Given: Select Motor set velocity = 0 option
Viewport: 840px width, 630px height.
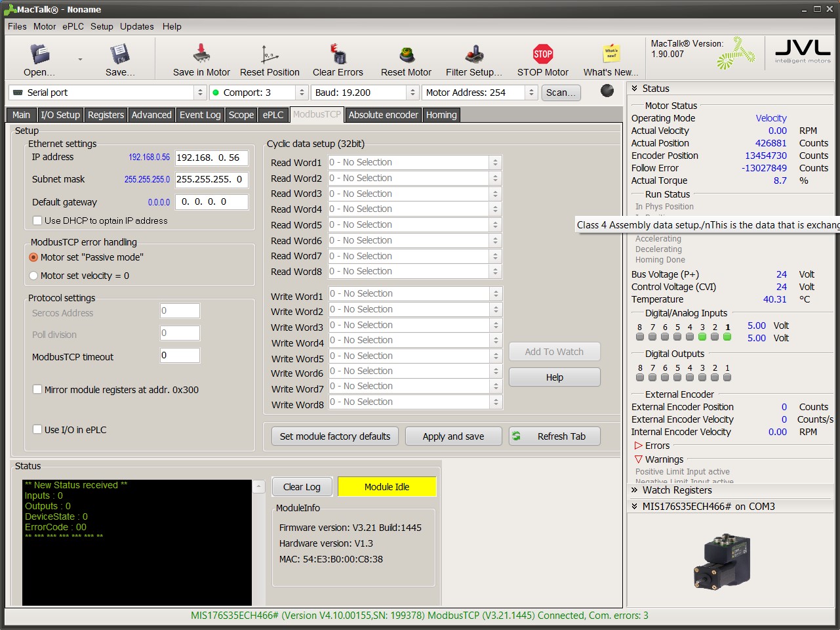Looking at the screenshot, I should [x=33, y=276].
